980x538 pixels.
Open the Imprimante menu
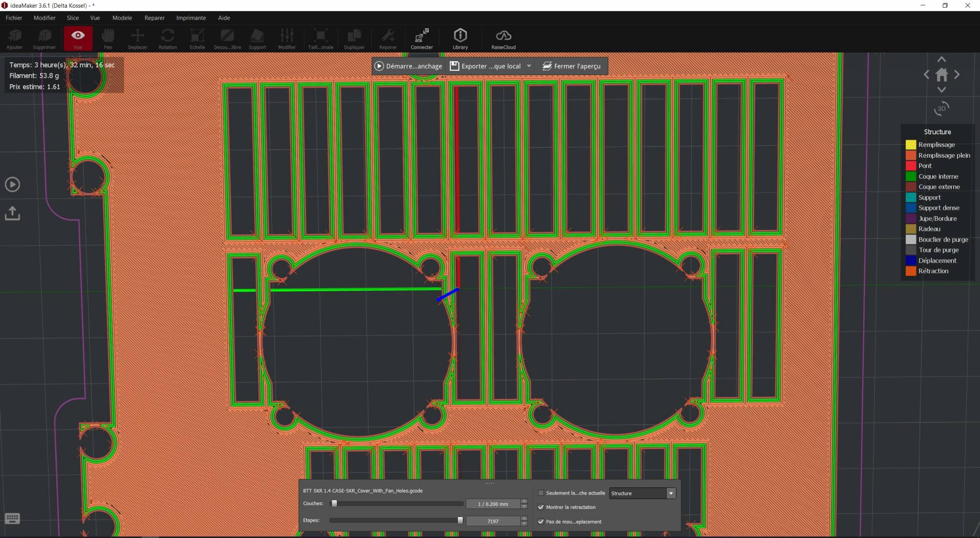[x=191, y=18]
